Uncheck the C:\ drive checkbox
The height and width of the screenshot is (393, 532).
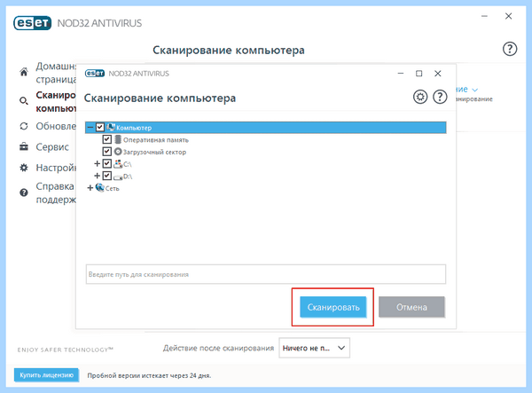pos(107,163)
